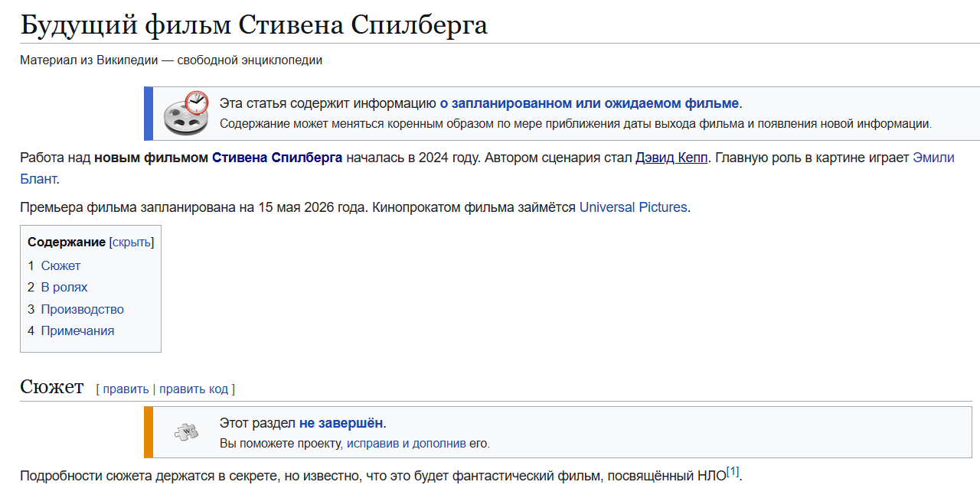Follow the Эмили Блант link

[x=933, y=158]
